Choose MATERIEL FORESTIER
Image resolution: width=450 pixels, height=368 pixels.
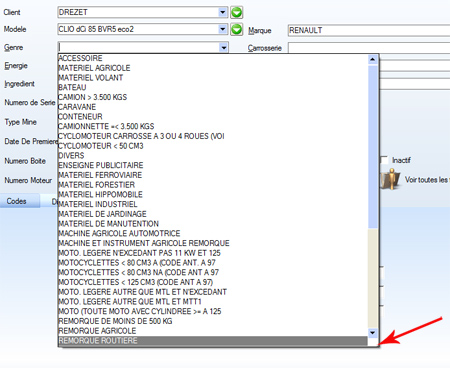click(213, 185)
